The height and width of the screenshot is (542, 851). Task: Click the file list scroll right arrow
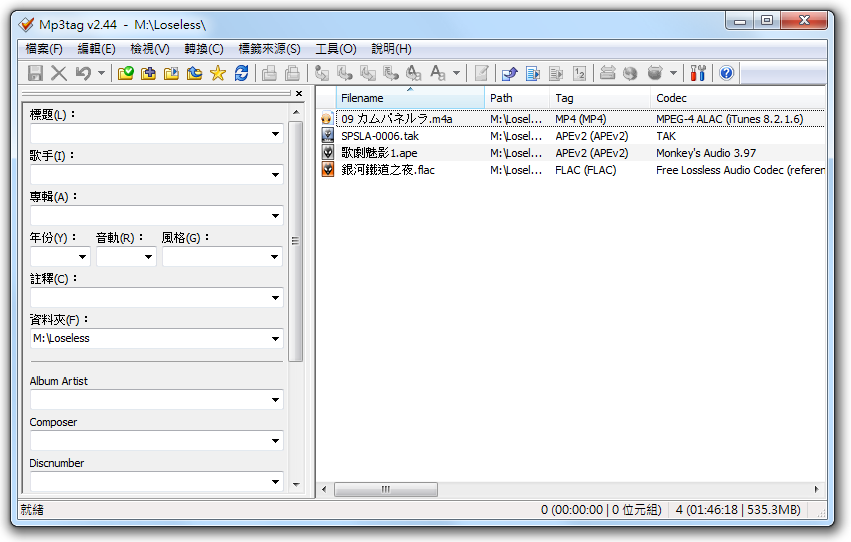817,489
